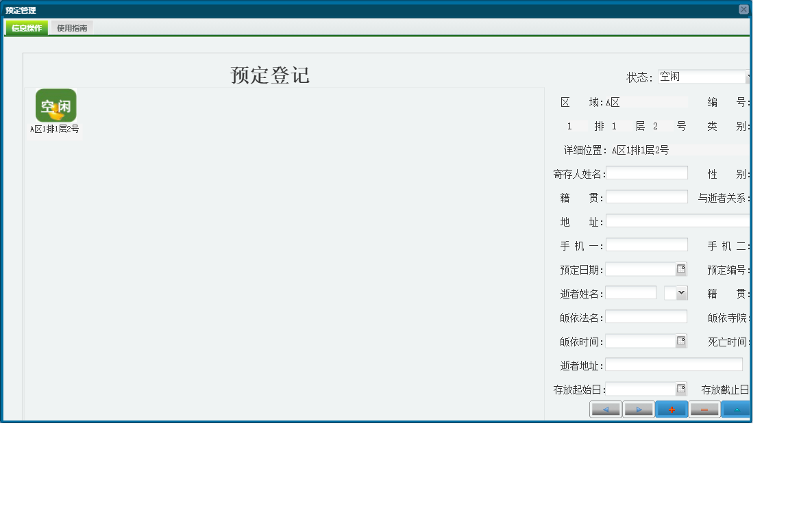
Task: Click the orange plus add button
Action: [x=671, y=409]
